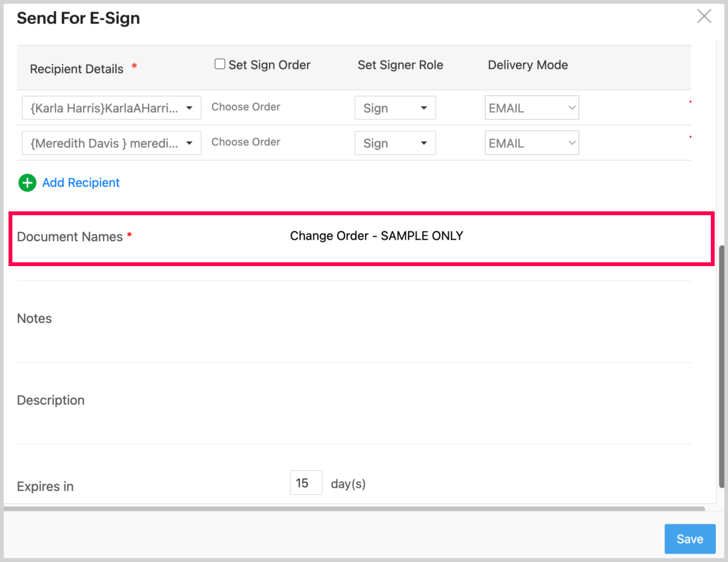728x562 pixels.
Task: Click Choose Order in Karla Harris row
Action: coord(246,107)
